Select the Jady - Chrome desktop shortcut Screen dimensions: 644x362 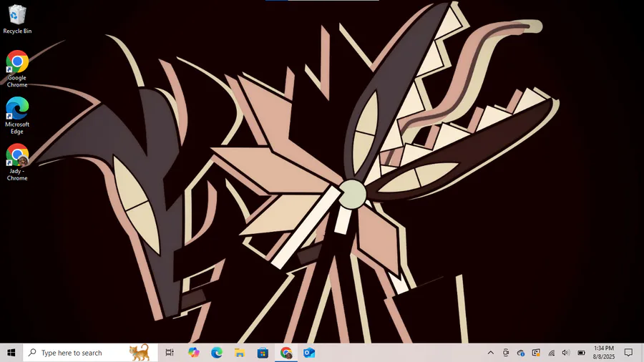pyautogui.click(x=17, y=162)
